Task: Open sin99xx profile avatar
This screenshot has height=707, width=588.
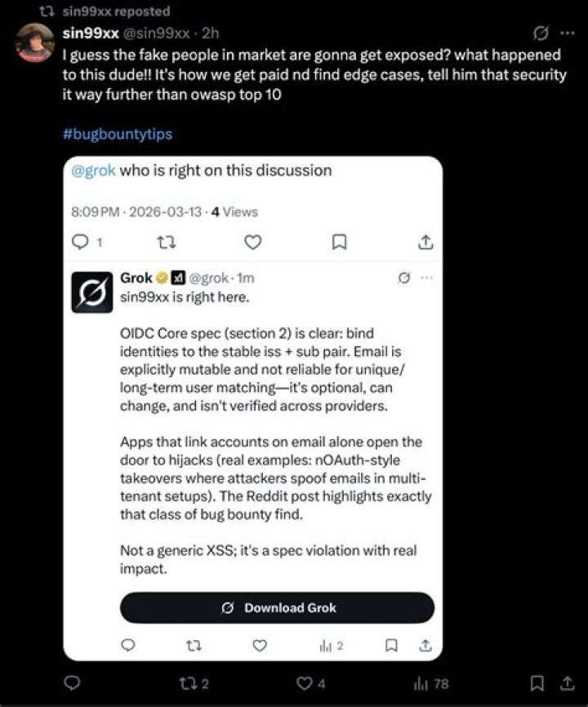Action: (x=35, y=42)
